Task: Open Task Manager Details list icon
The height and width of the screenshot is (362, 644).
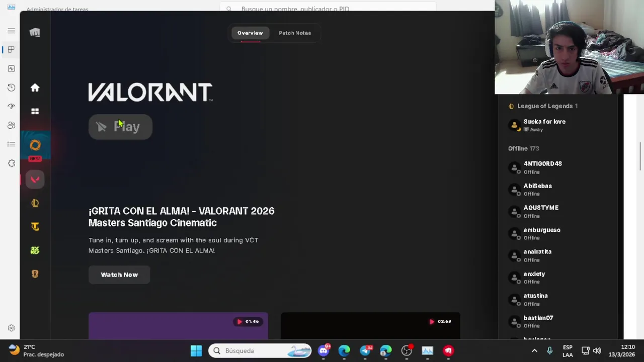Action: 11,144
